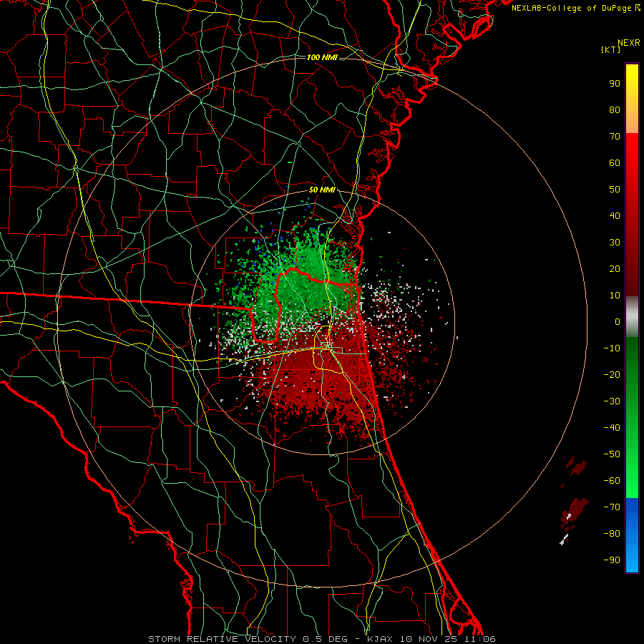644x644 pixels.
Task: Click the light blue color bar segment near -90
Action: [632, 559]
